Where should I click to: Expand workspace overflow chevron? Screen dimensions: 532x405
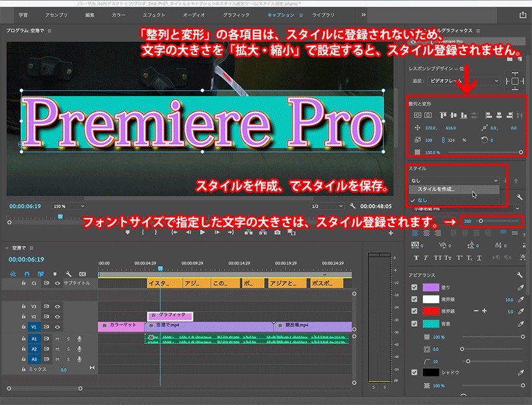(x=363, y=15)
